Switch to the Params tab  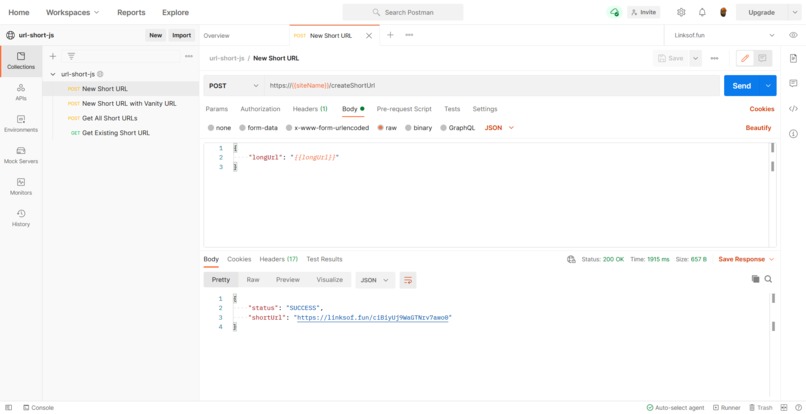pyautogui.click(x=216, y=109)
